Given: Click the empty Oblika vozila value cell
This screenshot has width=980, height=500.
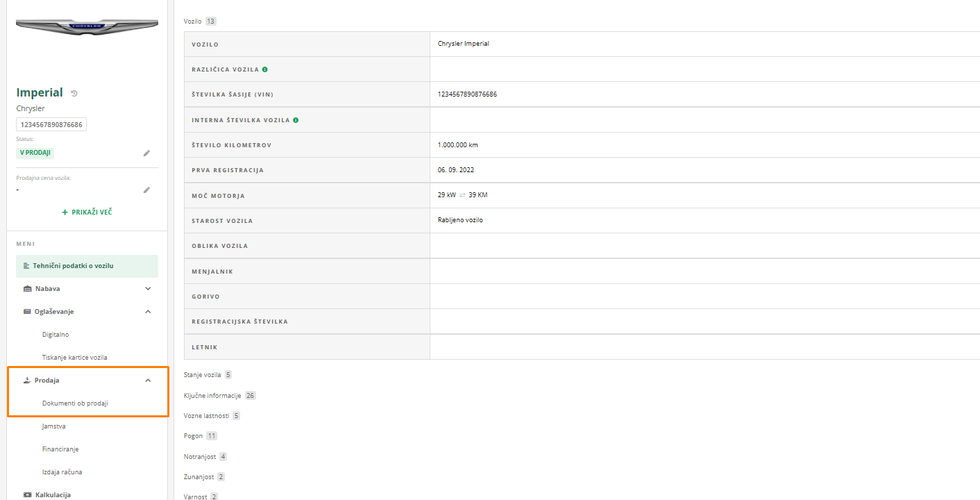Looking at the screenshot, I should pos(704,246).
